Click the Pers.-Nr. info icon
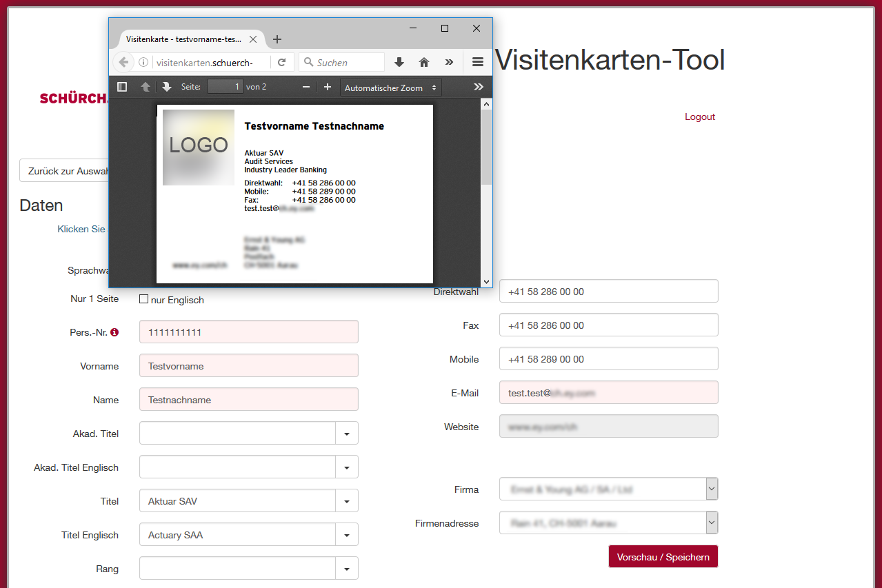Image resolution: width=882 pixels, height=588 pixels. (x=114, y=332)
